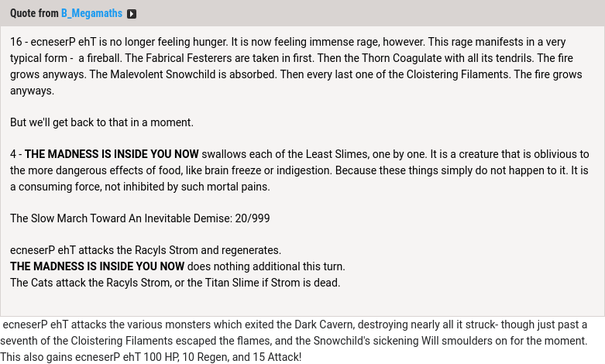Click the bold 'THE MADNESS IS INSIDE YOU NOW' heading after '4 -'
The height and width of the screenshot is (364, 605).
(x=112, y=154)
